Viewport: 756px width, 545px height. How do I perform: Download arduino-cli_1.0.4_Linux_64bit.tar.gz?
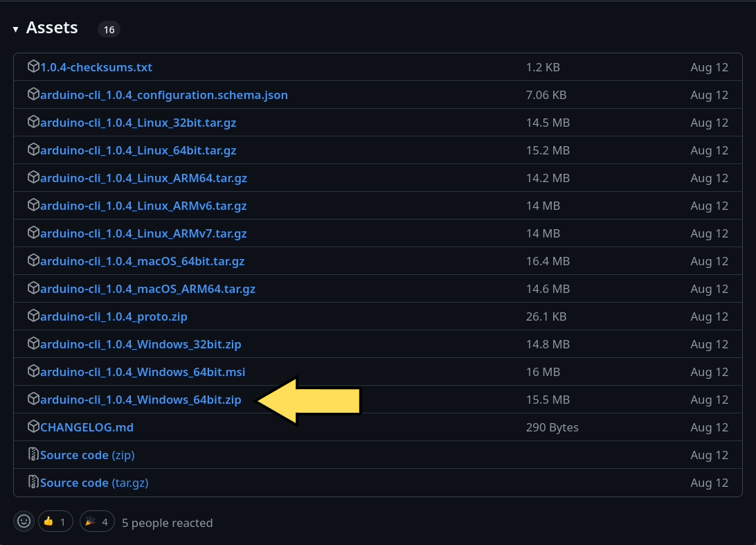point(138,150)
